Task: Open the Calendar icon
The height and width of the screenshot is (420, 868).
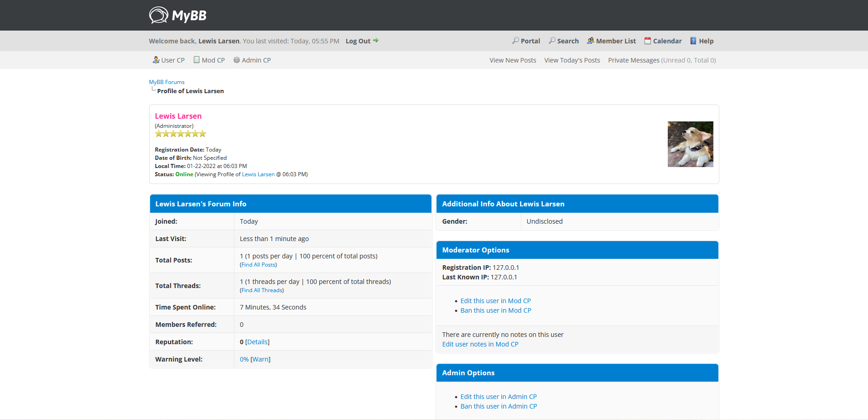Action: coord(647,41)
